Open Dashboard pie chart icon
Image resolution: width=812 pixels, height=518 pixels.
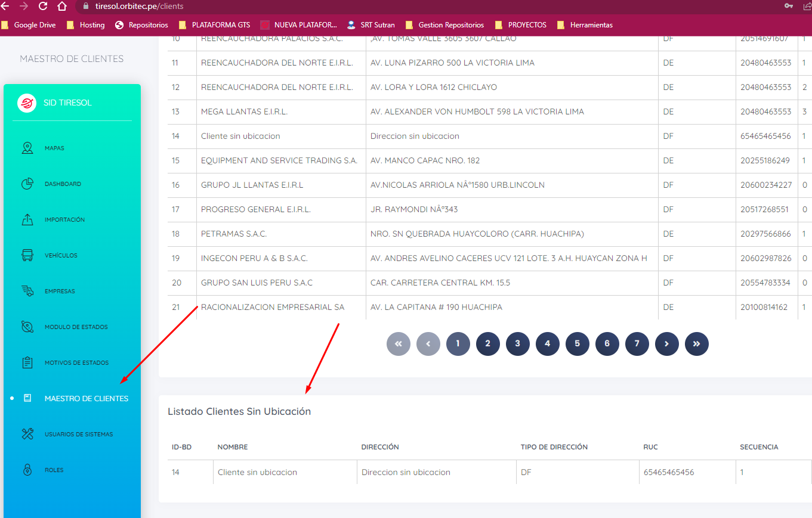click(27, 184)
